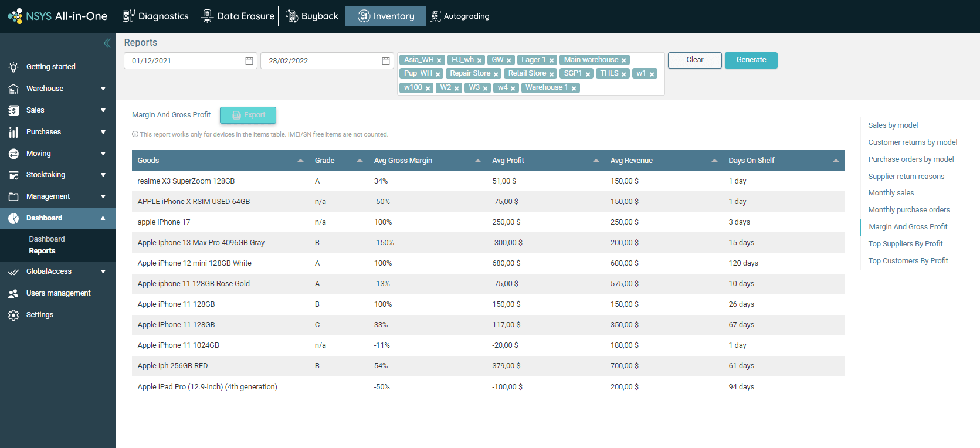Screen dimensions: 980x448
Task: Open Purchase orders by model report
Action: pyautogui.click(x=911, y=159)
